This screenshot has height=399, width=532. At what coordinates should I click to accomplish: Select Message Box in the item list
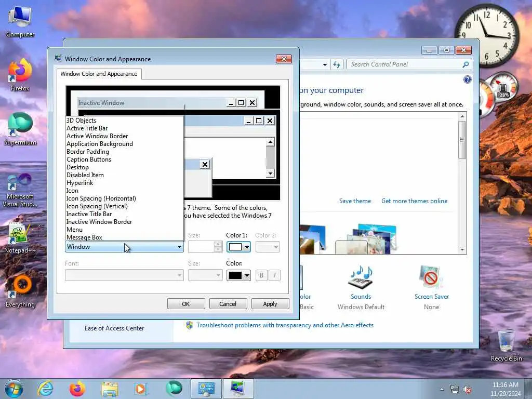124,237
